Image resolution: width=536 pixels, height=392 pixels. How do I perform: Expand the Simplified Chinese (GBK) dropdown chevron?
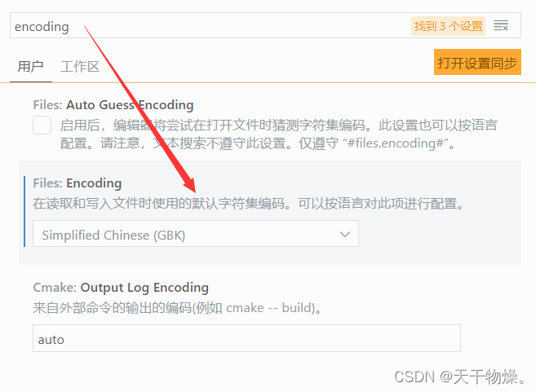pos(345,234)
